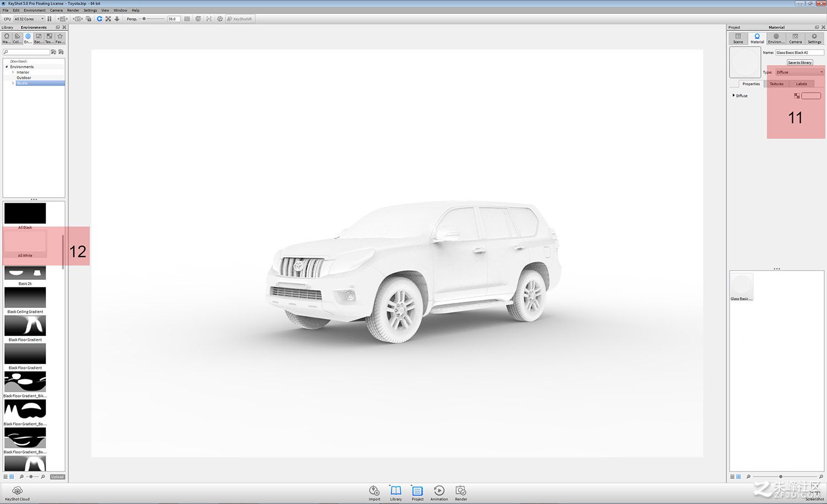
Task: Click the refresh (circular arrow) toolbar icon
Action: (x=99, y=19)
